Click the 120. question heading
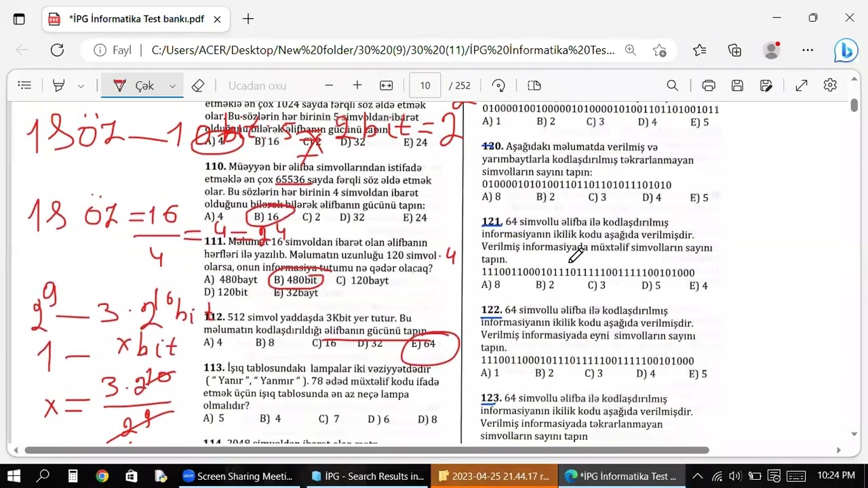This screenshot has height=488, width=868. pos(492,146)
